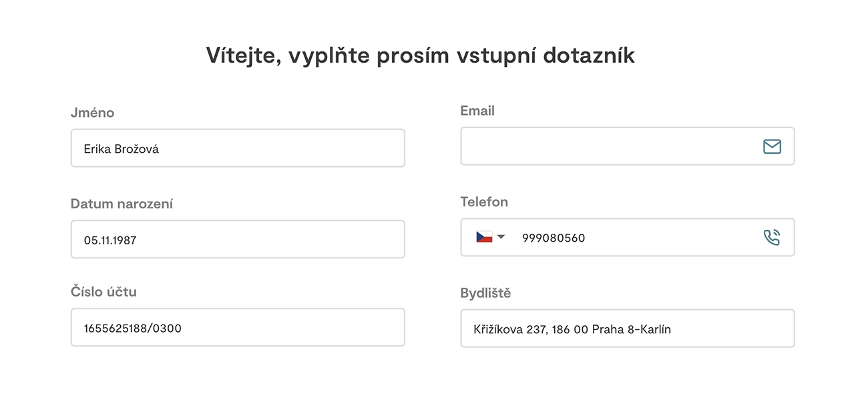
Task: Click the Email label
Action: pos(477,111)
